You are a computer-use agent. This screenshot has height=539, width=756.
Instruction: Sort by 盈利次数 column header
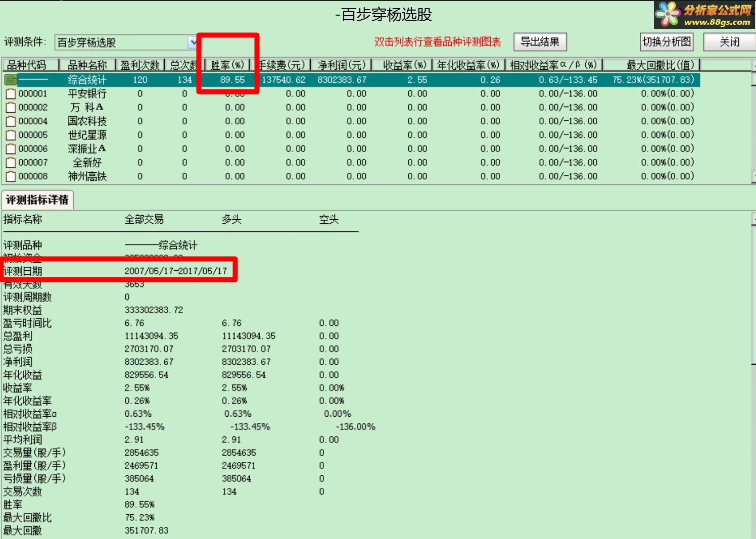coord(140,65)
